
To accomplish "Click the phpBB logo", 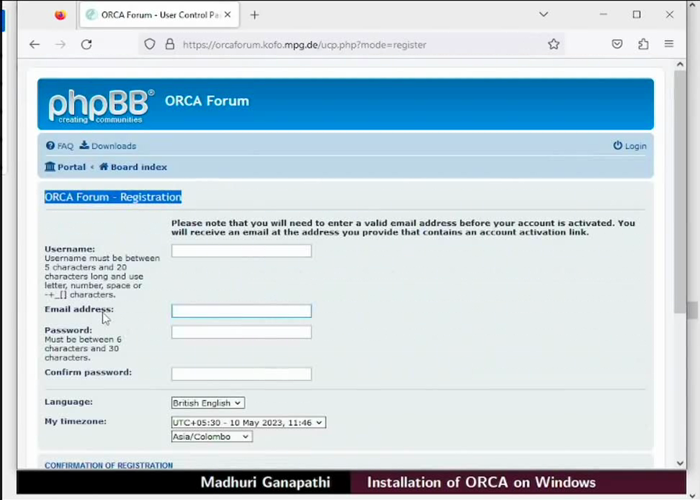I will point(101,105).
